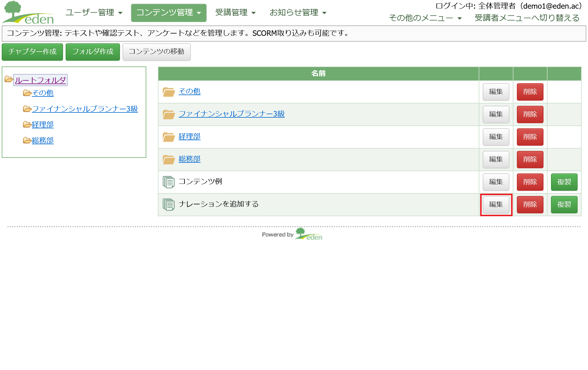Click the 総務部 folder icon in sidebar tree
The width and height of the screenshot is (588, 370).
click(27, 140)
